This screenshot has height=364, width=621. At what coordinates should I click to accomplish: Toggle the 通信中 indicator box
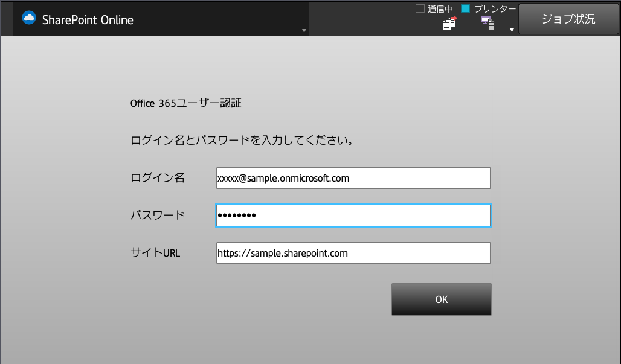420,8
